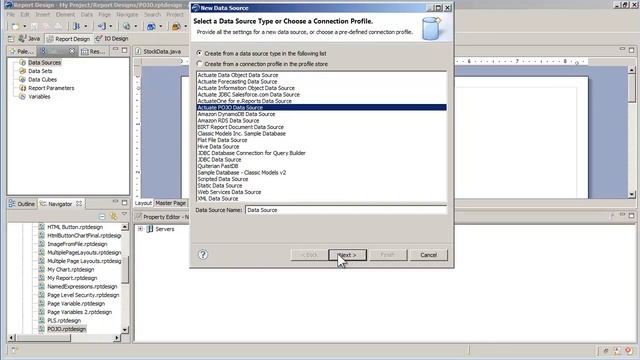Image resolution: width=640 pixels, height=360 pixels.
Task: Switch to the IO Design perspective
Action: (x=112, y=38)
